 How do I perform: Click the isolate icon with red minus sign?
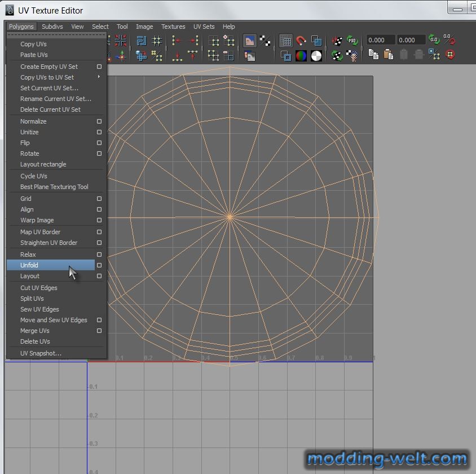pos(228,56)
